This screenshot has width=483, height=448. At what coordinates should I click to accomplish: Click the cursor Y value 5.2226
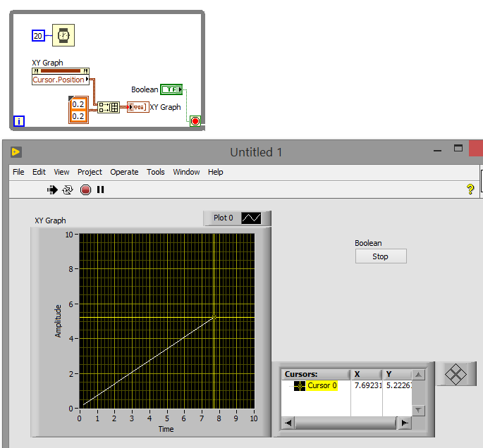[399, 385]
